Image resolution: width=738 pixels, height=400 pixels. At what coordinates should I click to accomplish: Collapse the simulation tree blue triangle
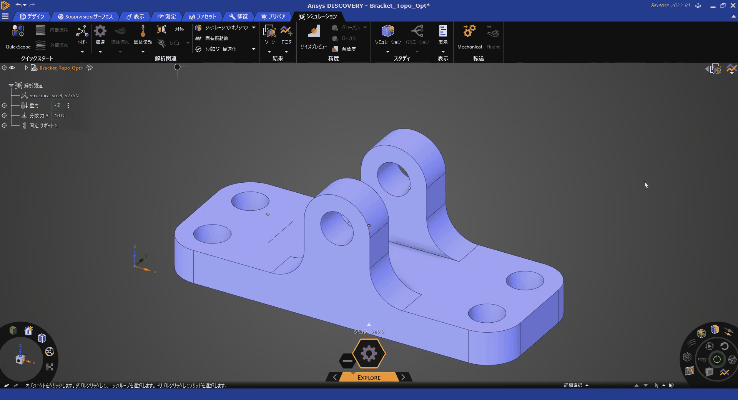(x=11, y=85)
